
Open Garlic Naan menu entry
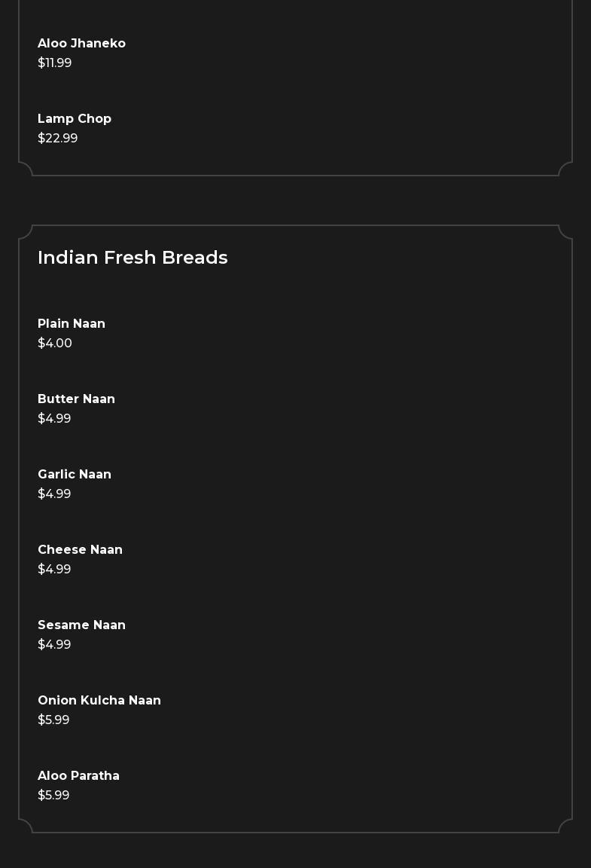click(75, 475)
